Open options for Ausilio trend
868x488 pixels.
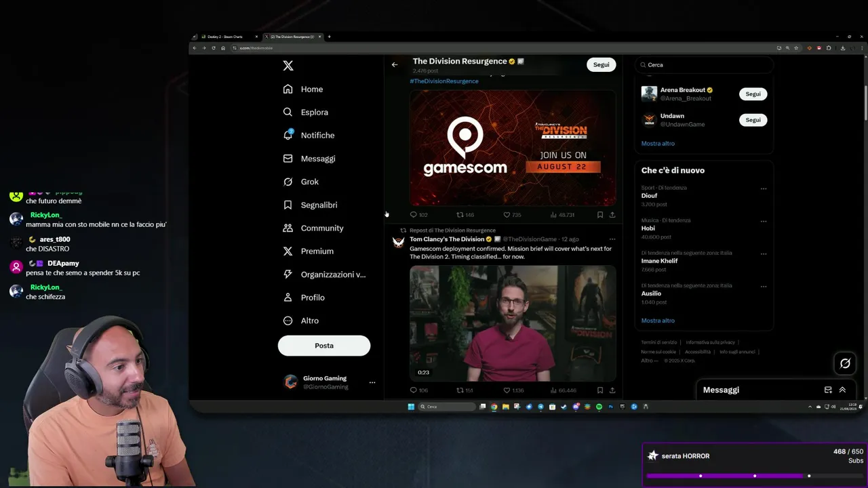[764, 286]
